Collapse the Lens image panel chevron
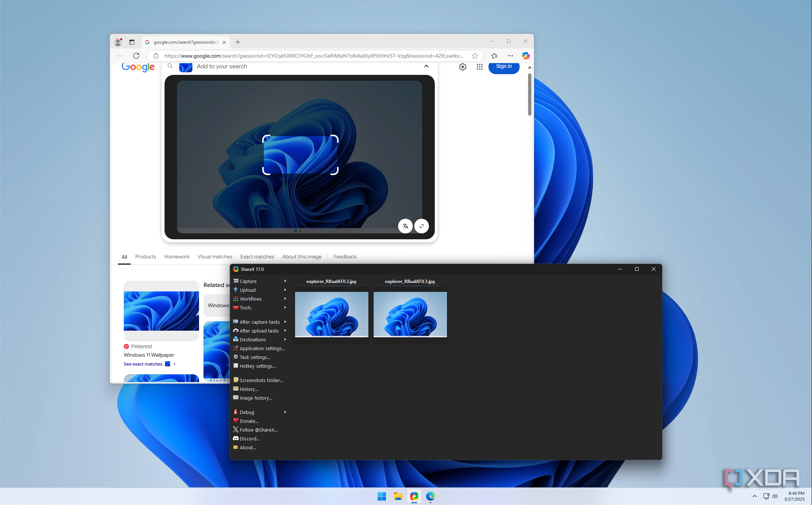This screenshot has height=505, width=812. tap(426, 66)
